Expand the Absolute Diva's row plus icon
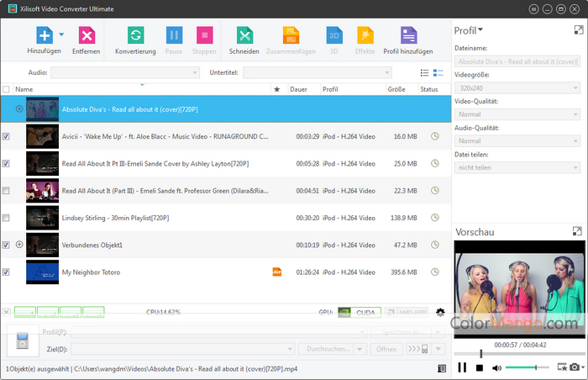The image size is (588, 380). (x=19, y=109)
